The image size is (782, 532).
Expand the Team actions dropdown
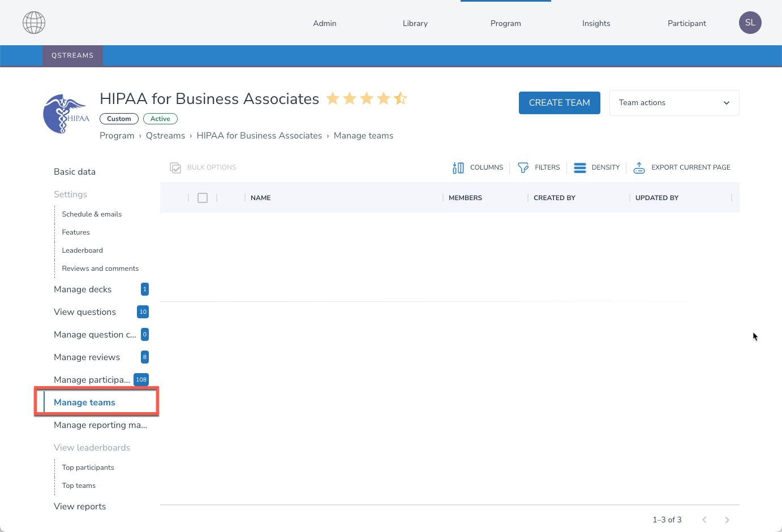point(674,103)
